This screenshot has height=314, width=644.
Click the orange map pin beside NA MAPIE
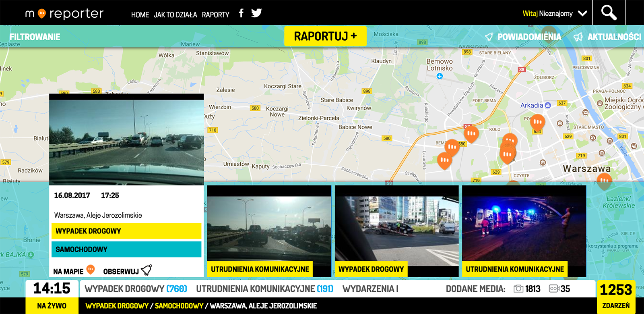(91, 269)
